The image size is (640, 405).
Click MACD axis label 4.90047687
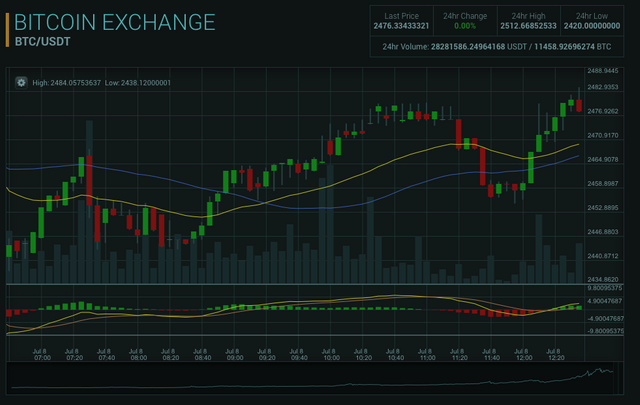coord(605,301)
